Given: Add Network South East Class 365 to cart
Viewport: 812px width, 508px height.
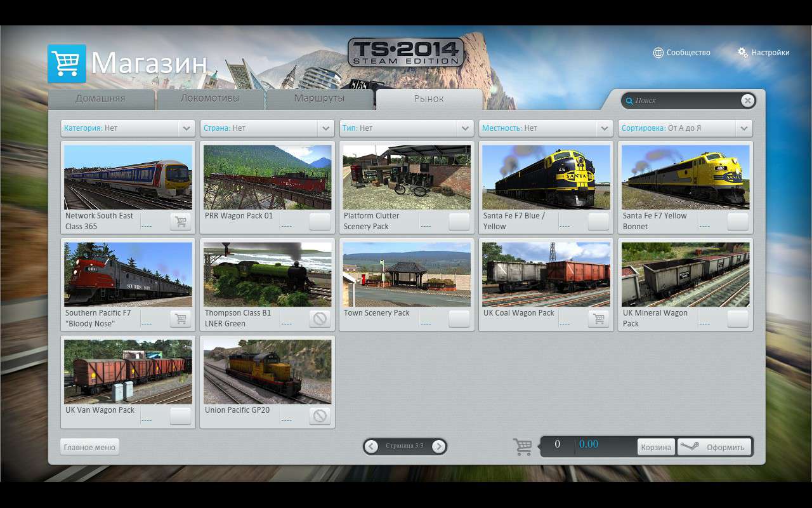Looking at the screenshot, I should [180, 222].
